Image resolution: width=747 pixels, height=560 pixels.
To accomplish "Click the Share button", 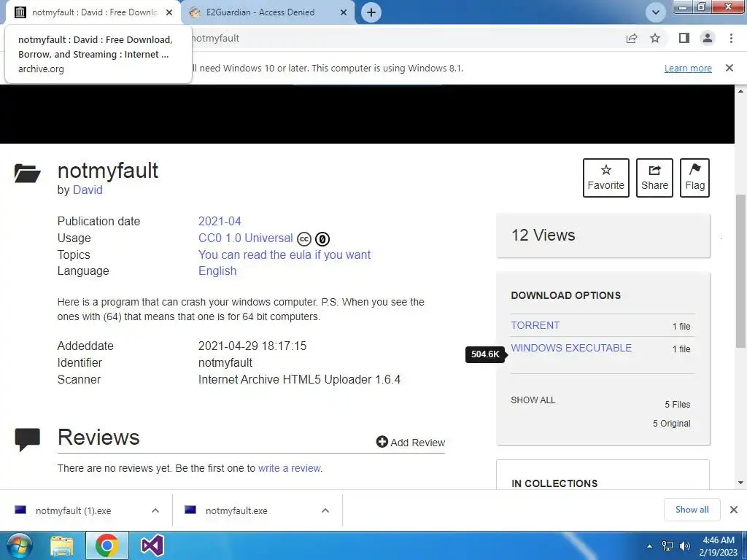I will [x=654, y=178].
